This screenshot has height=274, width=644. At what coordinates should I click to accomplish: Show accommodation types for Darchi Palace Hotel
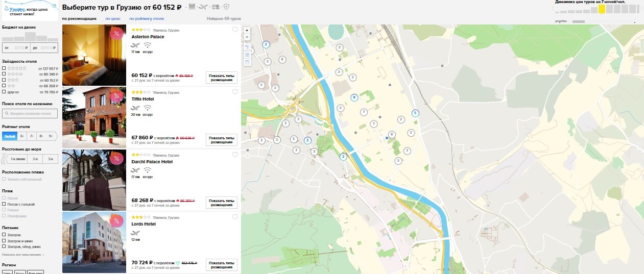pyautogui.click(x=222, y=203)
